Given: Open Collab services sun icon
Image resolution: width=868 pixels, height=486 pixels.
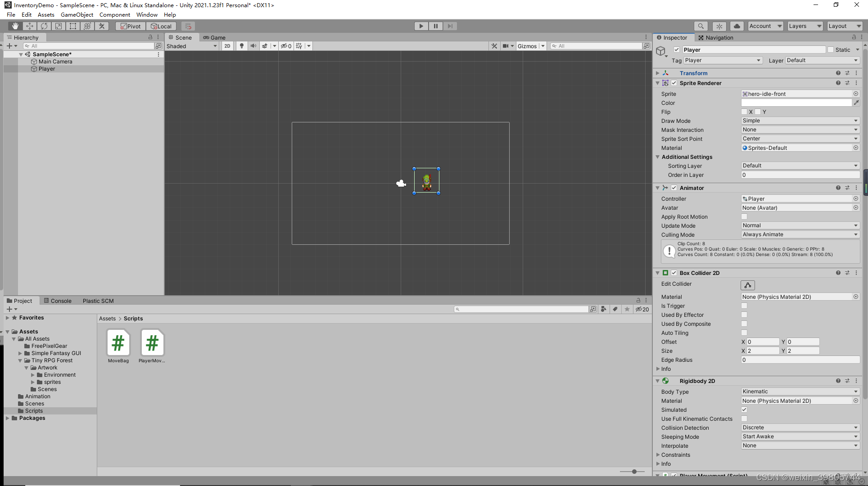Looking at the screenshot, I should tap(719, 26).
